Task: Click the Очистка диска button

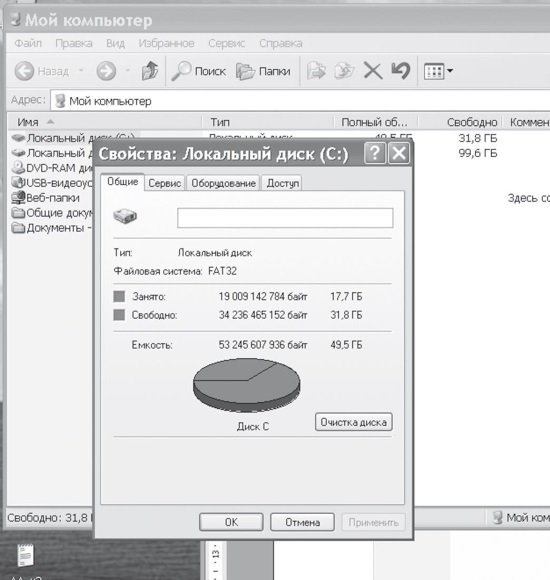Action: click(354, 422)
